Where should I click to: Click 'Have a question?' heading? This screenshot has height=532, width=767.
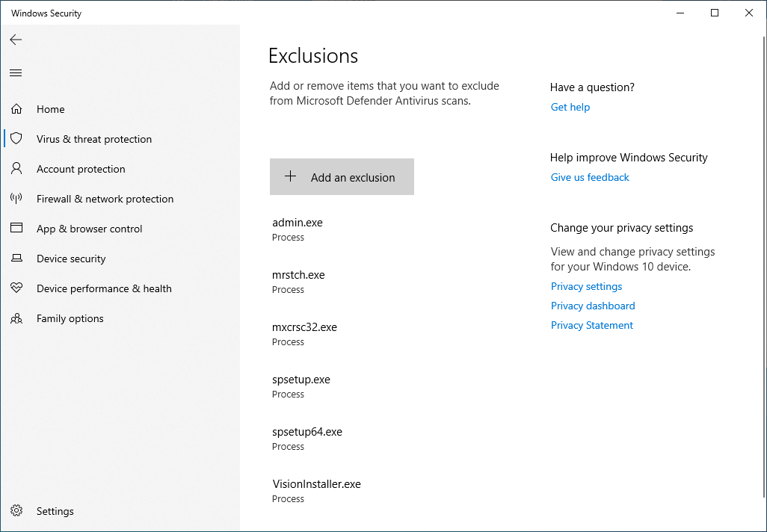pyautogui.click(x=592, y=87)
